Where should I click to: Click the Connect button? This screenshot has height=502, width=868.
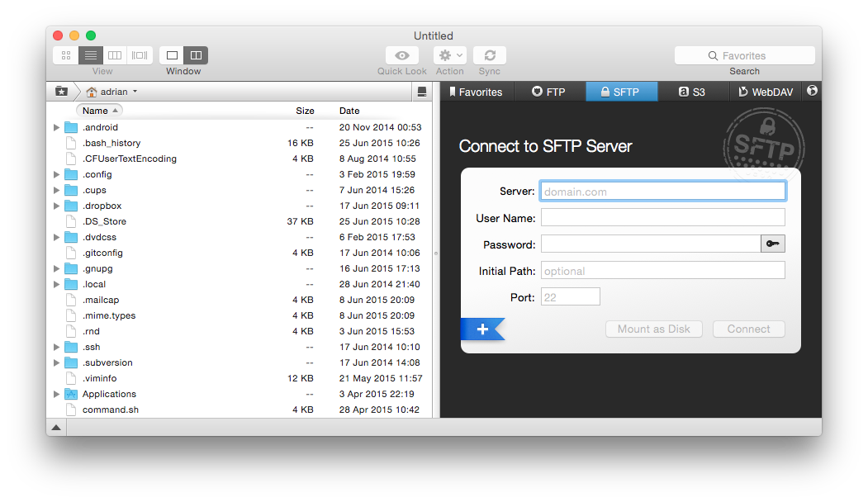click(x=748, y=329)
